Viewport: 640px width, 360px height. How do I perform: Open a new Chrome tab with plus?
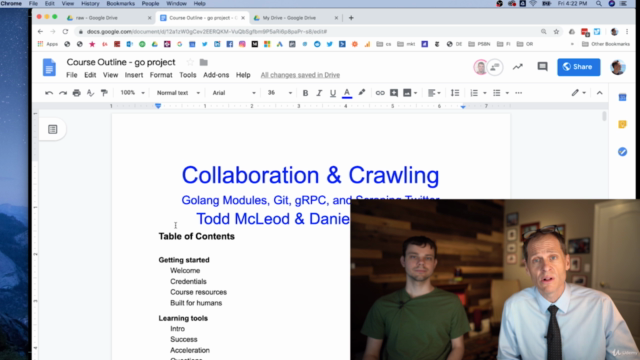tap(351, 18)
